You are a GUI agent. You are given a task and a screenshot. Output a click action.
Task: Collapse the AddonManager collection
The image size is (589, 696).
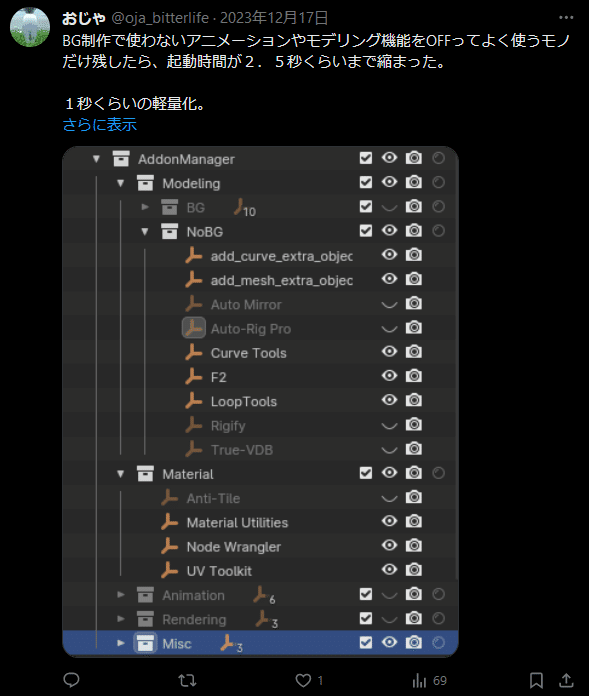click(x=96, y=159)
